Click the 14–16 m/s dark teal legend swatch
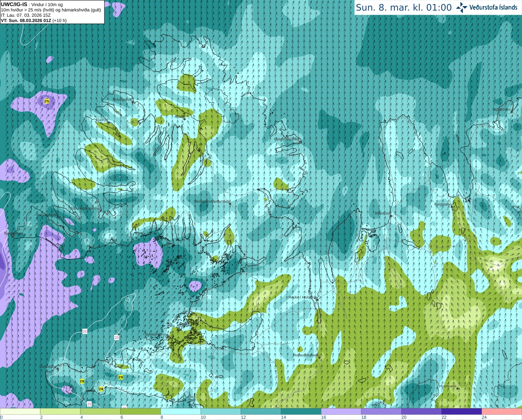The image size is (522, 420). pos(301,411)
